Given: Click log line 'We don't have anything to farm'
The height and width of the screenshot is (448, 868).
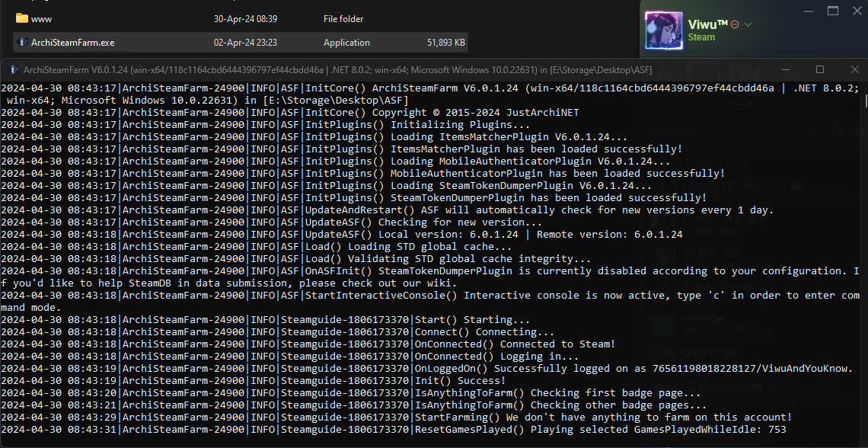Looking at the screenshot, I should [x=397, y=418].
